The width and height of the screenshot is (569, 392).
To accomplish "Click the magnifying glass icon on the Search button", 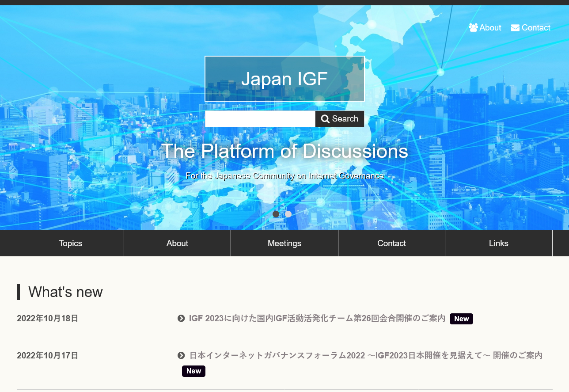I will pos(326,118).
